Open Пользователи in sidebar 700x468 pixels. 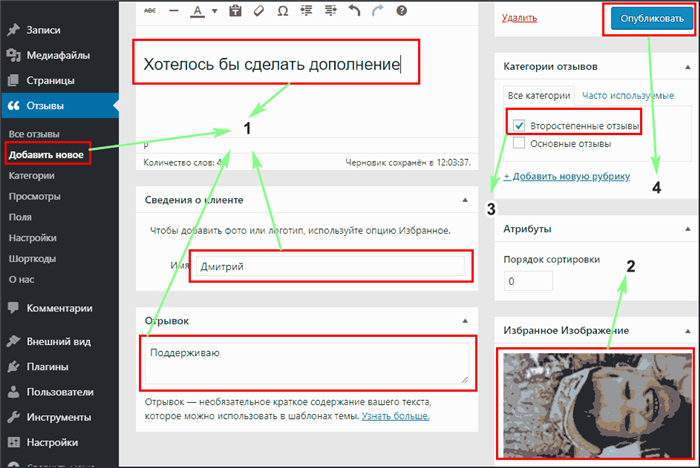pos(60,392)
